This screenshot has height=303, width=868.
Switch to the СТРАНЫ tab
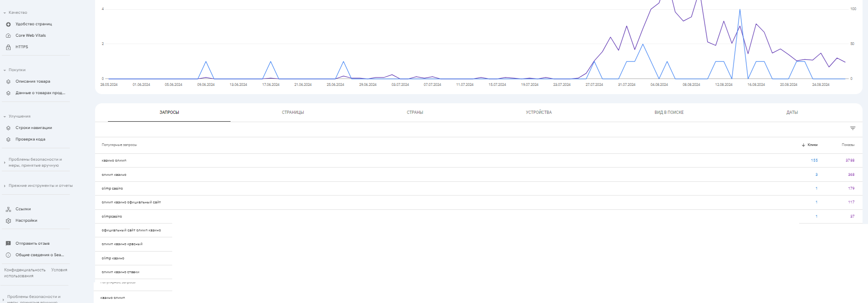pos(415,112)
